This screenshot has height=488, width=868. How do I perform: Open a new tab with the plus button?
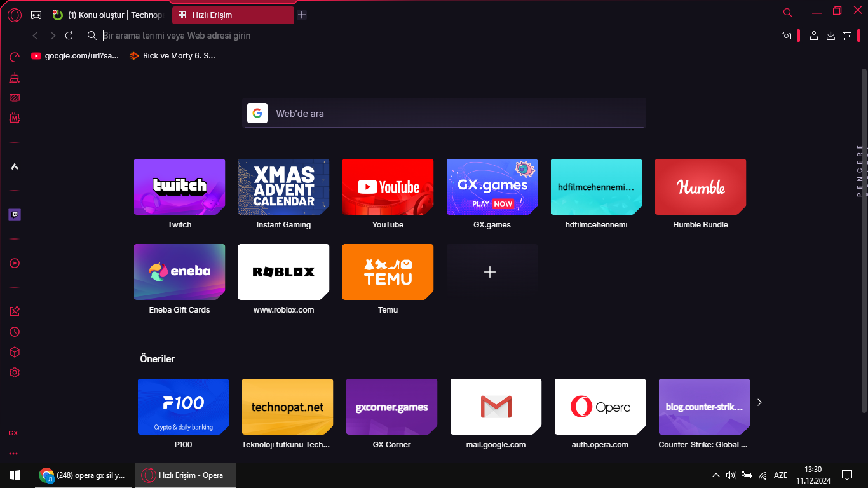coord(302,15)
